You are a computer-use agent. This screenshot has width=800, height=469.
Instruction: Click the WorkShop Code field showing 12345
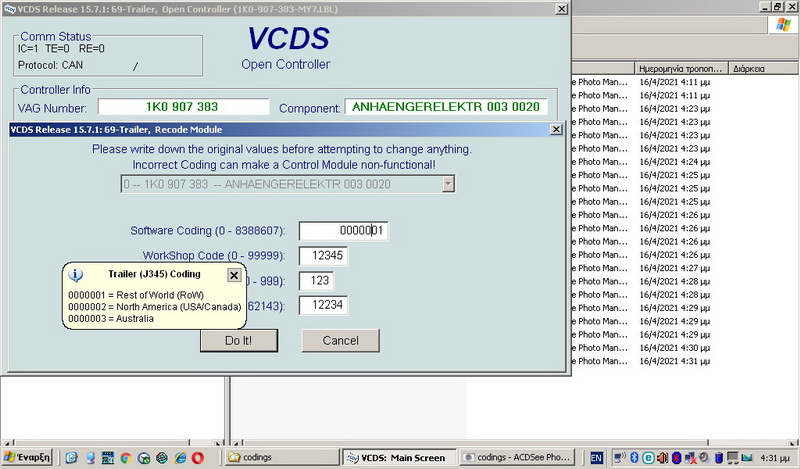click(323, 256)
